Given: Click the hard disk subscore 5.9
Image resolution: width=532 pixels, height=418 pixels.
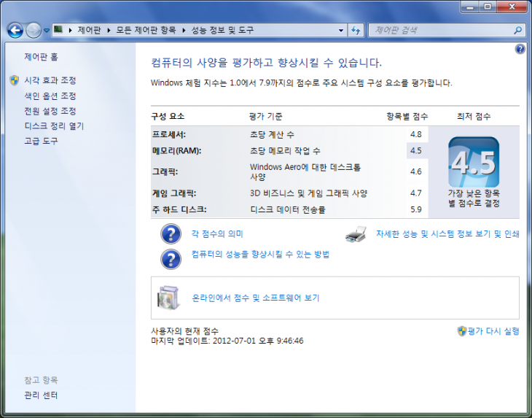Looking at the screenshot, I should point(416,209).
